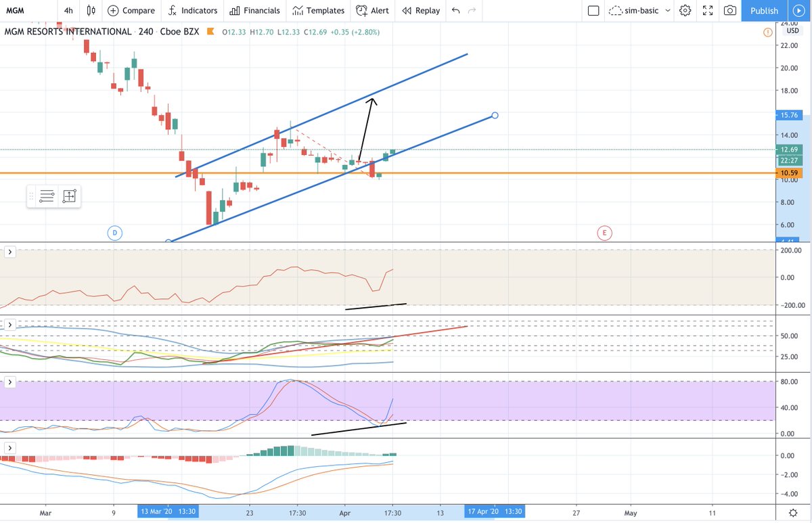Click the earnings E marker on chart
The height and width of the screenshot is (523, 812).
[604, 233]
